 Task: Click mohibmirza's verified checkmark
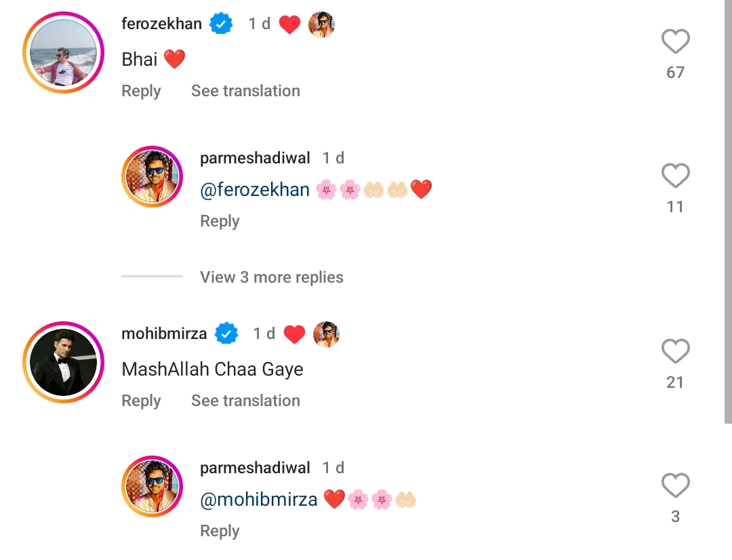pyautogui.click(x=227, y=334)
